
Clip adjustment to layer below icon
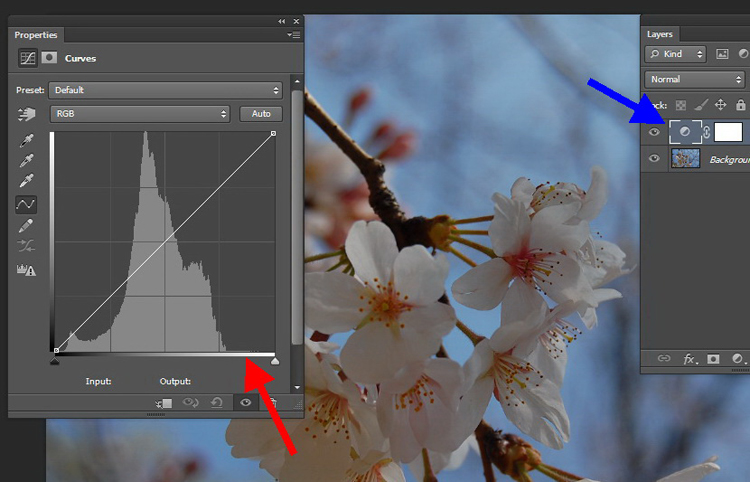[x=164, y=403]
